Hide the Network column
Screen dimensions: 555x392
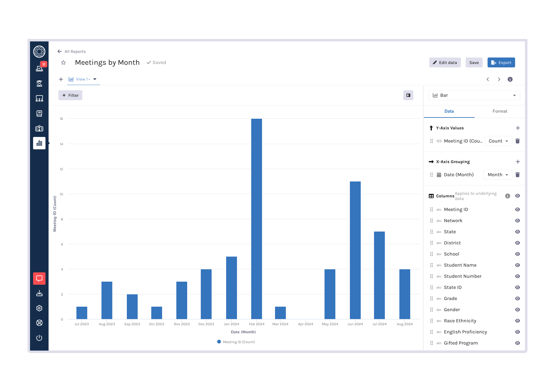(518, 221)
